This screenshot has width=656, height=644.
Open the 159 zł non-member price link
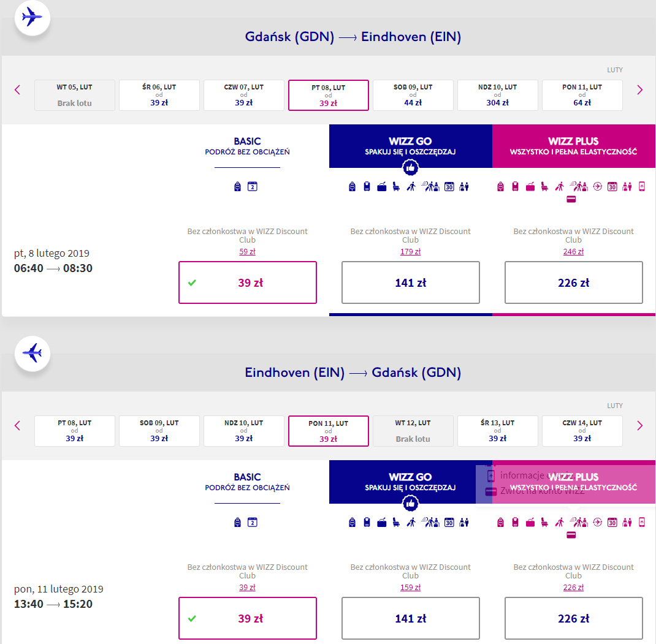click(410, 588)
